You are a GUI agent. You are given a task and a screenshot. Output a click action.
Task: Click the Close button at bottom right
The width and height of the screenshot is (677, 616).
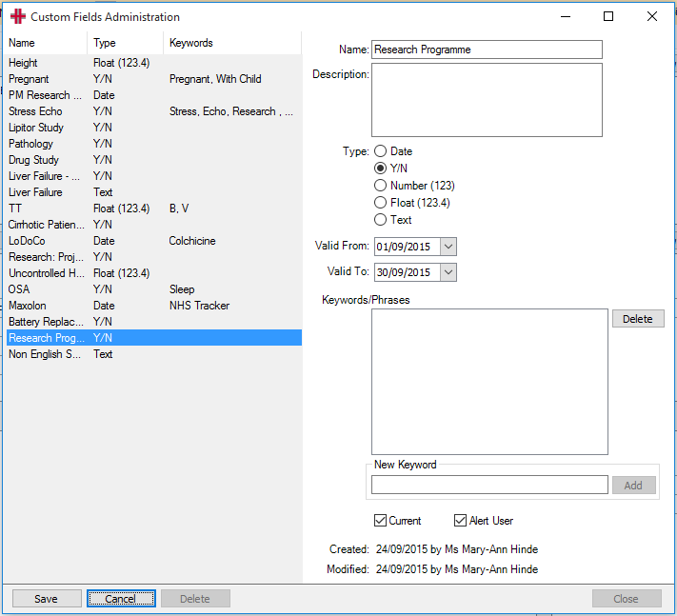click(627, 599)
